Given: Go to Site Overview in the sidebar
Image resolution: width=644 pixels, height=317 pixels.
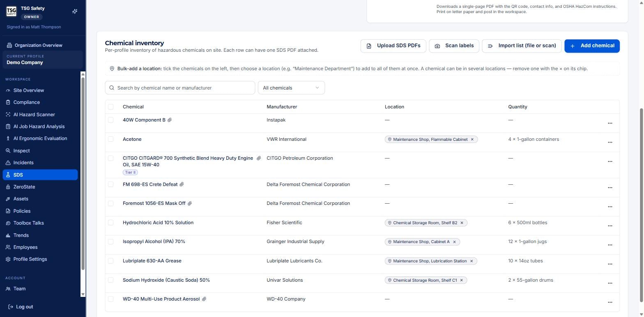Looking at the screenshot, I should pyautogui.click(x=40, y=90).
